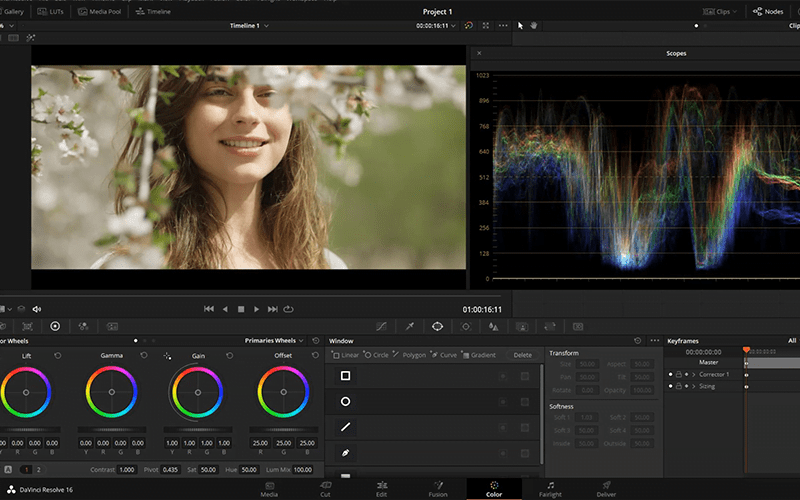Play the clip in reverse
Screen dimensions: 800x500
point(225,309)
